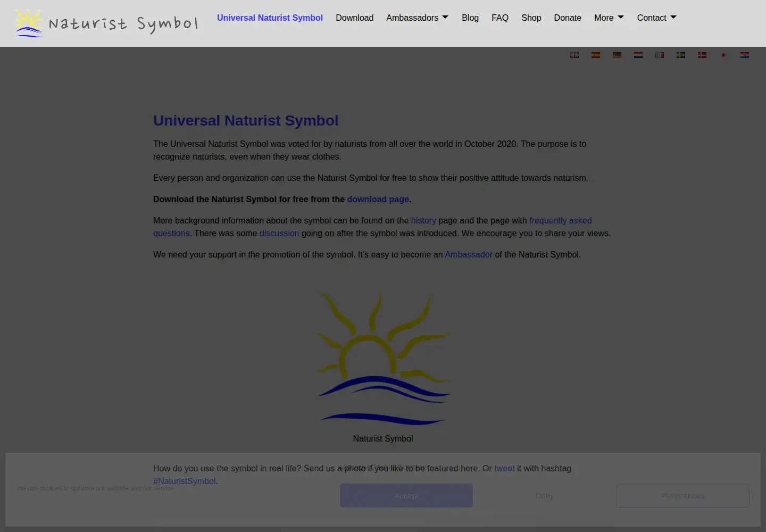Click the 'Ambassador' link in the paragraph
The width and height of the screenshot is (766, 532).
click(469, 254)
